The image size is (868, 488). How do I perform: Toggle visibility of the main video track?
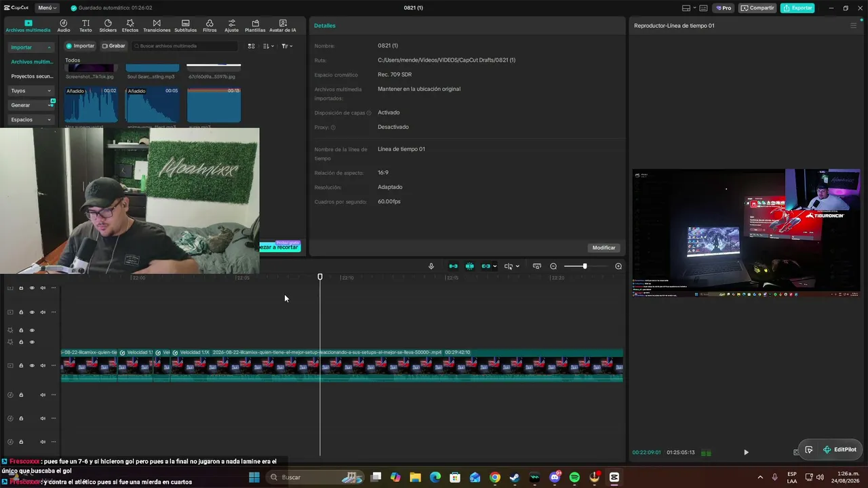pos(32,365)
